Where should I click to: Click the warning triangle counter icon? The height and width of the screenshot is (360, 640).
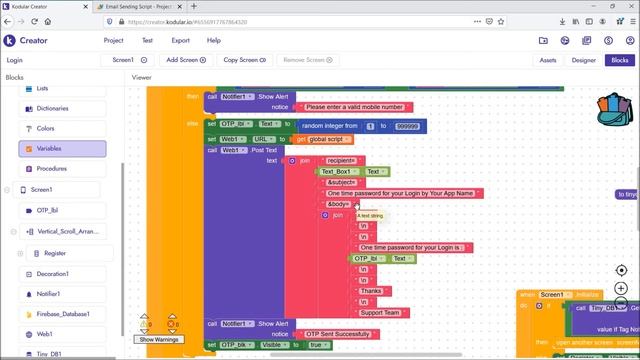[x=144, y=324]
